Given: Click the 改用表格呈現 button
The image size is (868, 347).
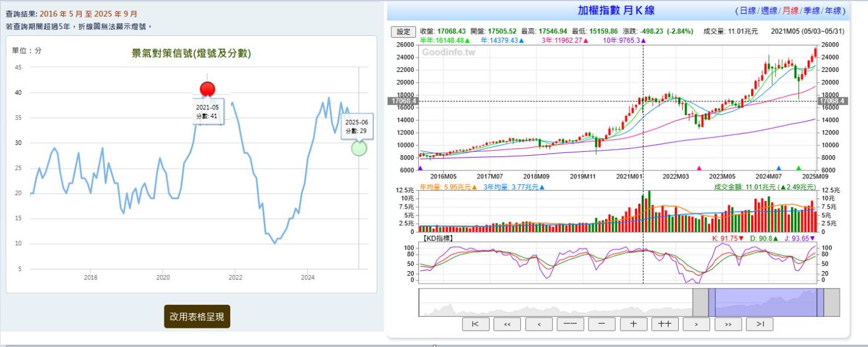Looking at the screenshot, I should pyautogui.click(x=197, y=316).
